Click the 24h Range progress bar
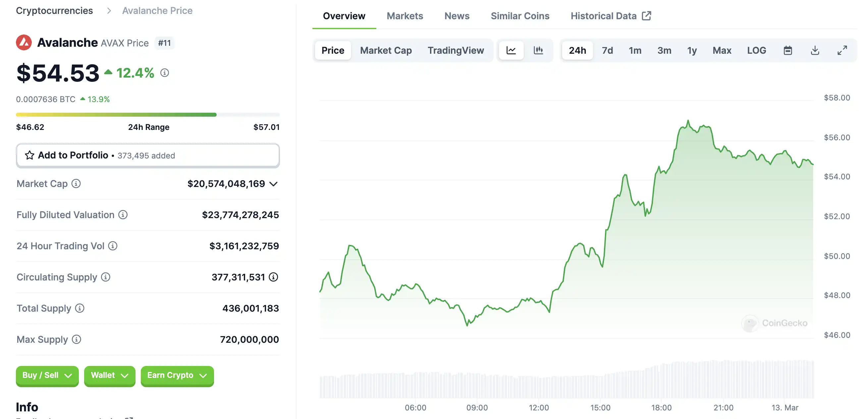The image size is (868, 419). tap(147, 115)
